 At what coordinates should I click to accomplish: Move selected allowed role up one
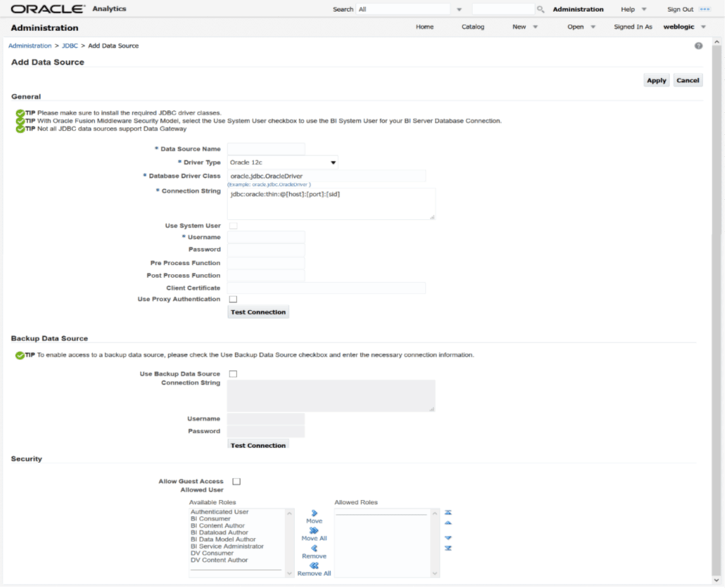448,523
